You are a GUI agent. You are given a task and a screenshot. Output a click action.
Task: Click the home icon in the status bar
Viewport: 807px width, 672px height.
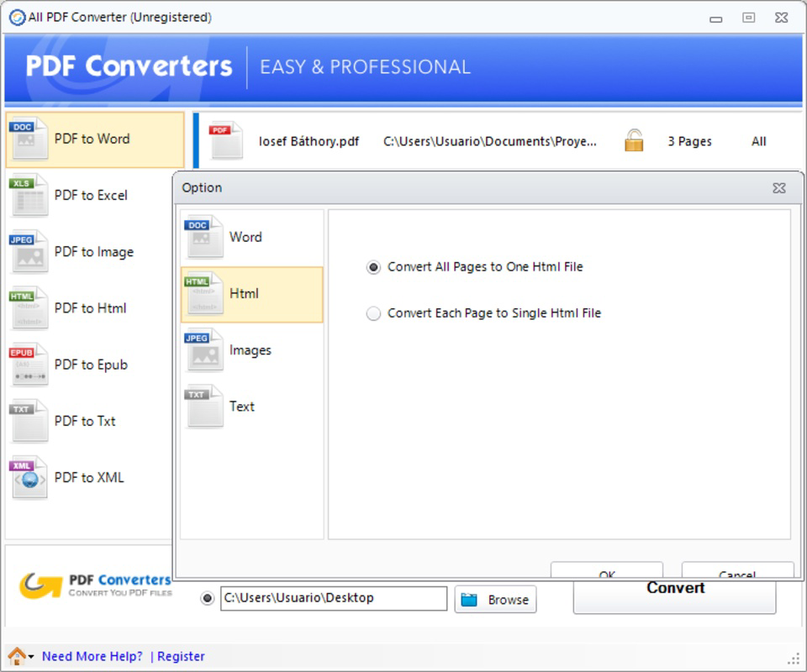tap(17, 656)
